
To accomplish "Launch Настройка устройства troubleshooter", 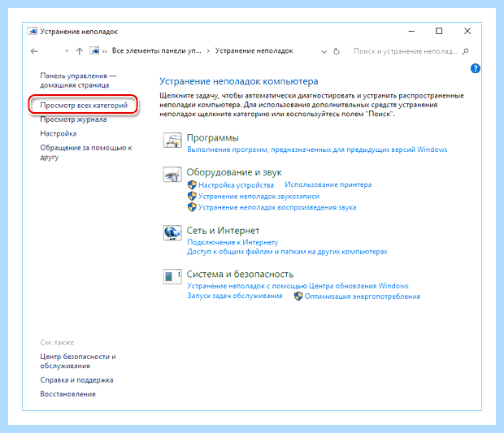I will click(236, 185).
